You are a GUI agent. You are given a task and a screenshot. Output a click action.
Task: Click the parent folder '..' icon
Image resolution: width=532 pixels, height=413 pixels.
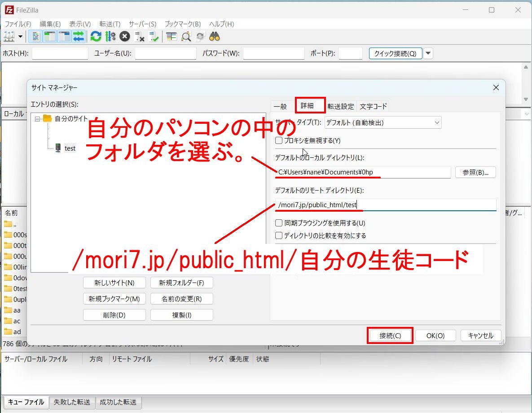click(x=8, y=224)
